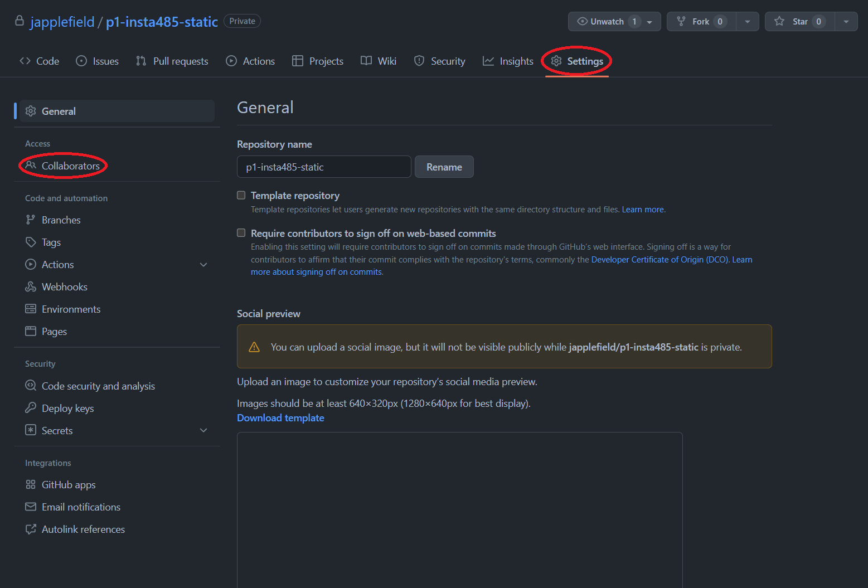Click the Repository name text field
868x588 pixels.
point(324,167)
